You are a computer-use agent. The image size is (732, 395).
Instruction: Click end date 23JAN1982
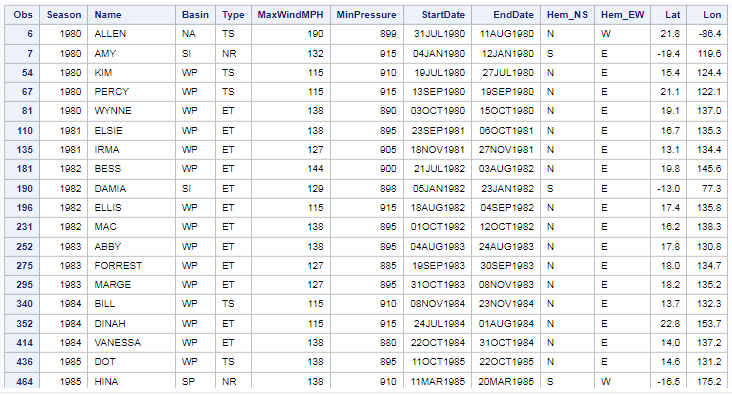507,189
